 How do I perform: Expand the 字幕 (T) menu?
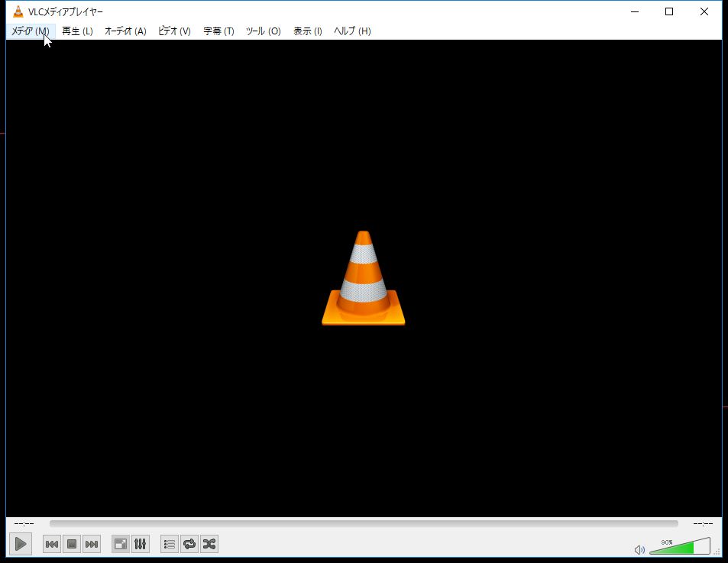[x=218, y=31]
